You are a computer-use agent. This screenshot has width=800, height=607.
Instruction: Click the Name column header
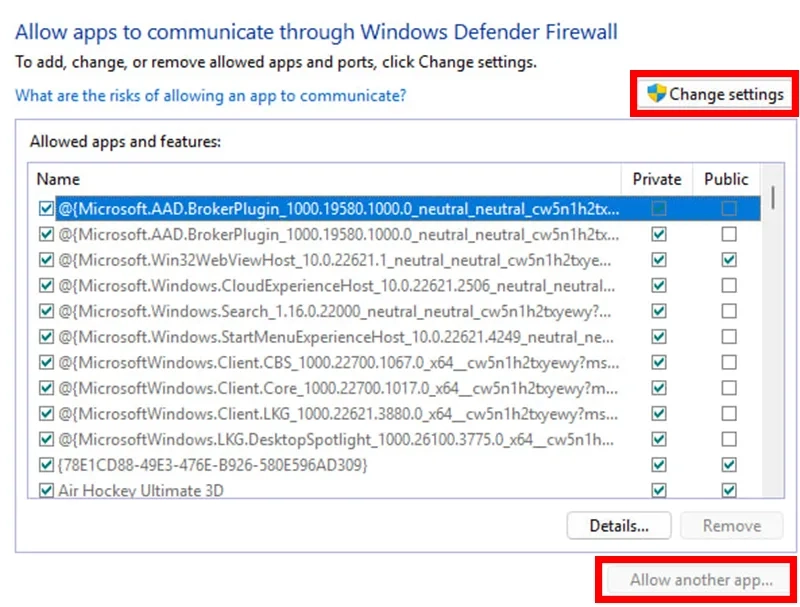coord(58,179)
